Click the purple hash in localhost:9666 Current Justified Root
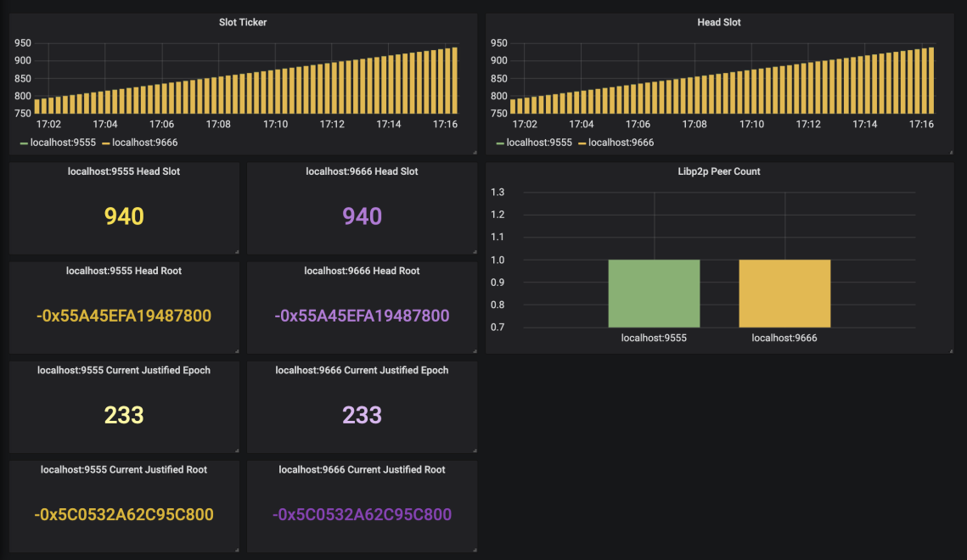Screen dimensions: 967x560 tap(362, 514)
